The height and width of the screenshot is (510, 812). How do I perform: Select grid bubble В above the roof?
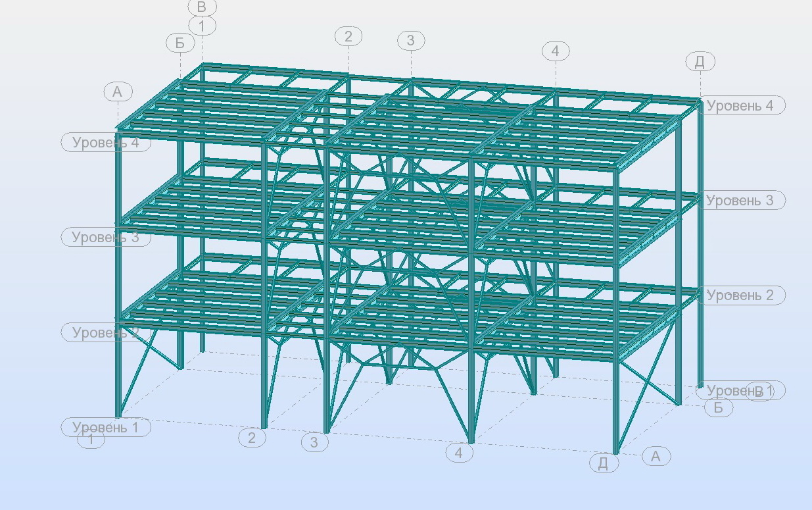coord(202,7)
